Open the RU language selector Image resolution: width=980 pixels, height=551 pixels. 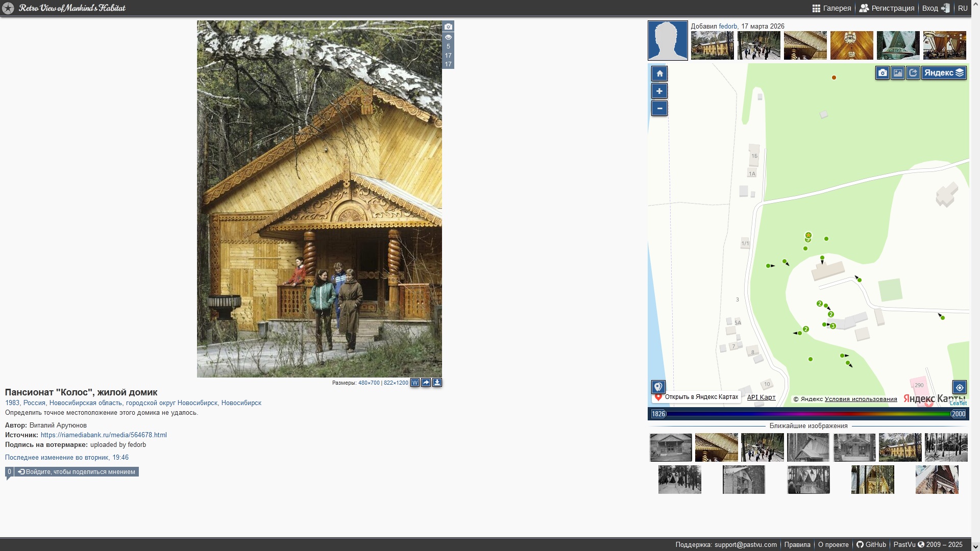click(963, 8)
